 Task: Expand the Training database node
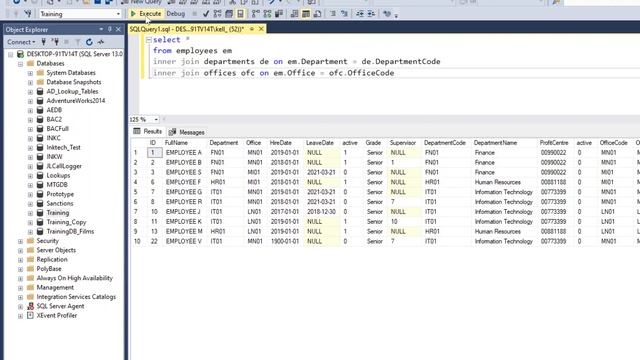click(x=30, y=213)
